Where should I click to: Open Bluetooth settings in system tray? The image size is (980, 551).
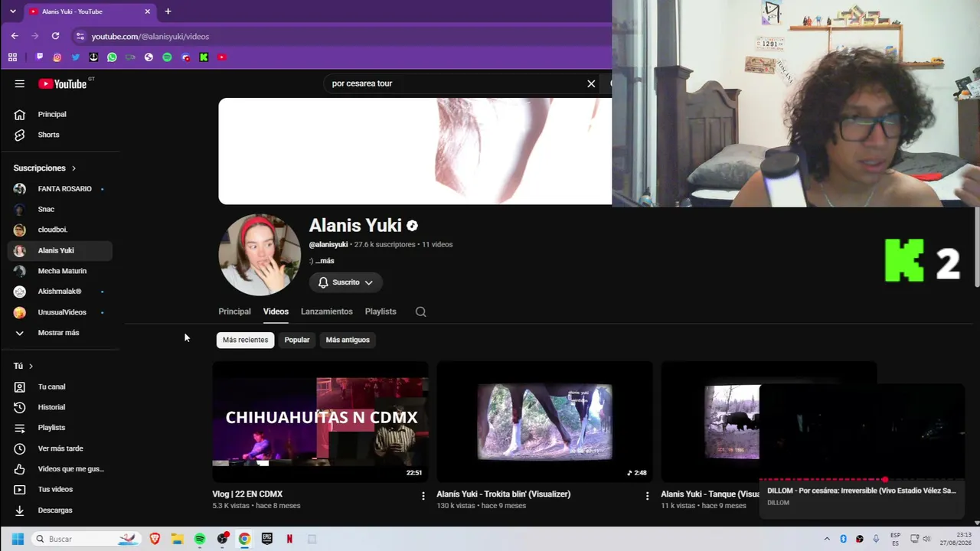[843, 539]
